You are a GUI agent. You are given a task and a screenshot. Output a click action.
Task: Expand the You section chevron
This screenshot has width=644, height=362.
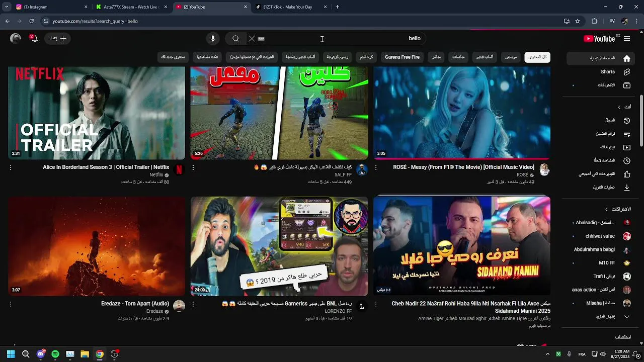[619, 107]
